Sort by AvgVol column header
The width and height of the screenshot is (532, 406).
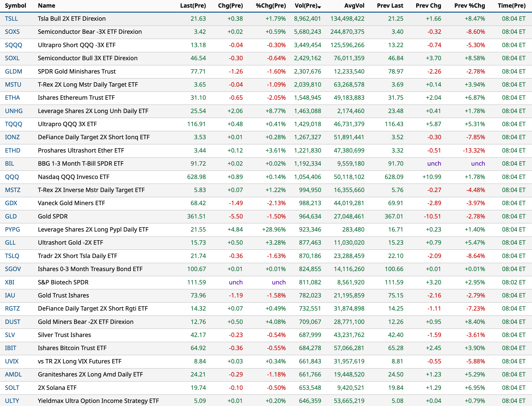click(354, 5)
